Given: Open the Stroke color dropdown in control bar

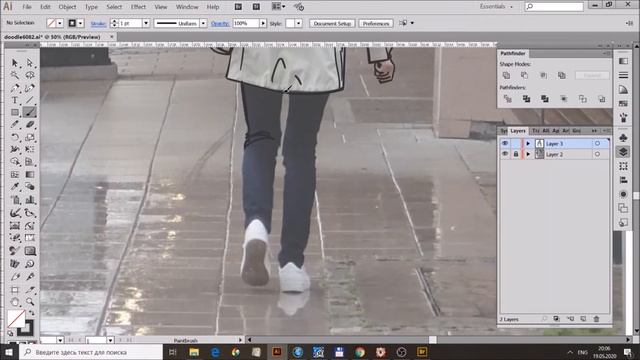Looking at the screenshot, I should [x=80, y=23].
